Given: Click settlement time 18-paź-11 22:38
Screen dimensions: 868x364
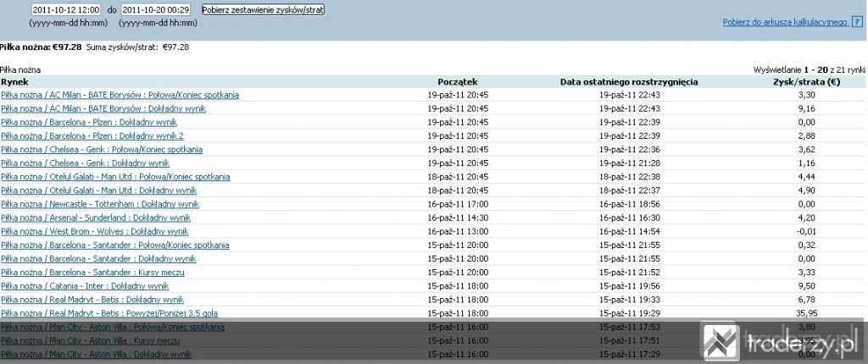Looking at the screenshot, I should tap(630, 177).
